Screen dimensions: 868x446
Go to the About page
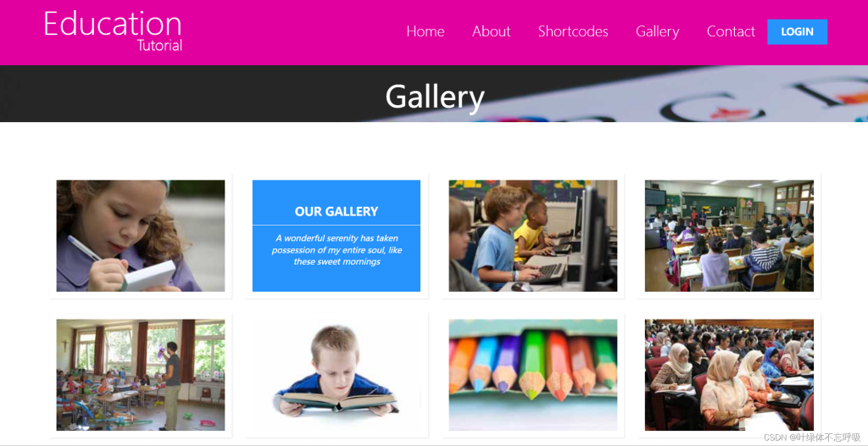coord(491,31)
